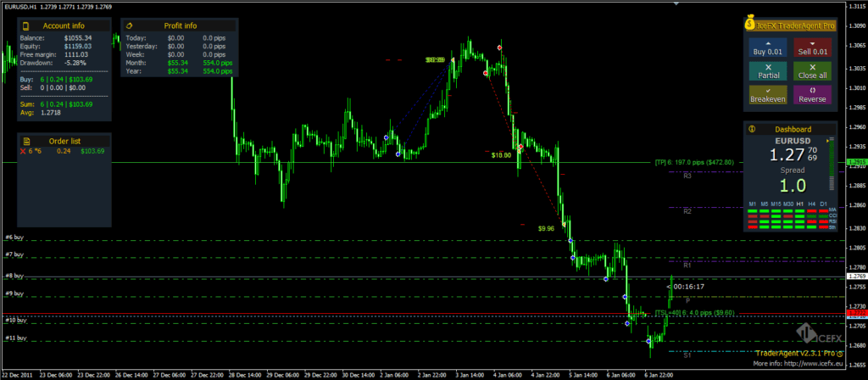This screenshot has width=868, height=380.
Task: Click the TP line label at 197.0 pips
Action: (693, 162)
